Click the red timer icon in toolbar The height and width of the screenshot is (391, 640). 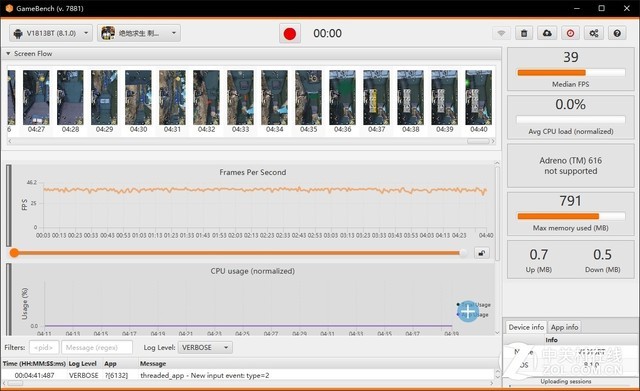[570, 33]
